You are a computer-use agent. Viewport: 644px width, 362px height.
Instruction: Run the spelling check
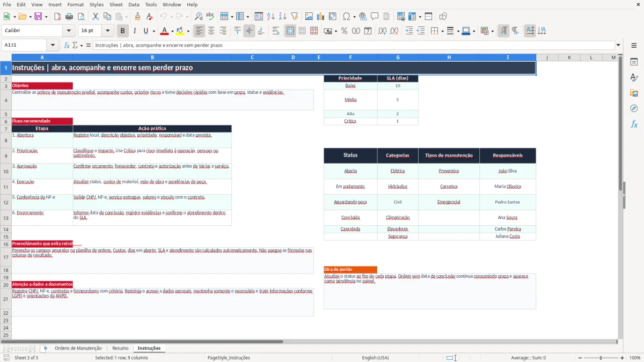coord(210,17)
